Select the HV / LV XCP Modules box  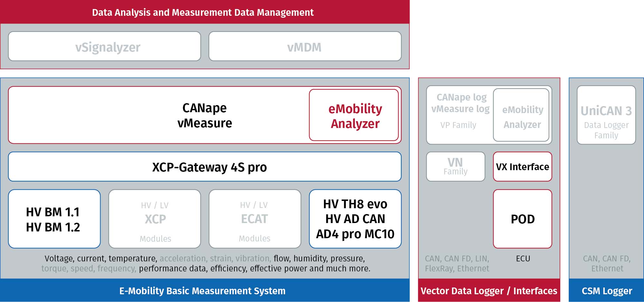pyautogui.click(x=155, y=219)
